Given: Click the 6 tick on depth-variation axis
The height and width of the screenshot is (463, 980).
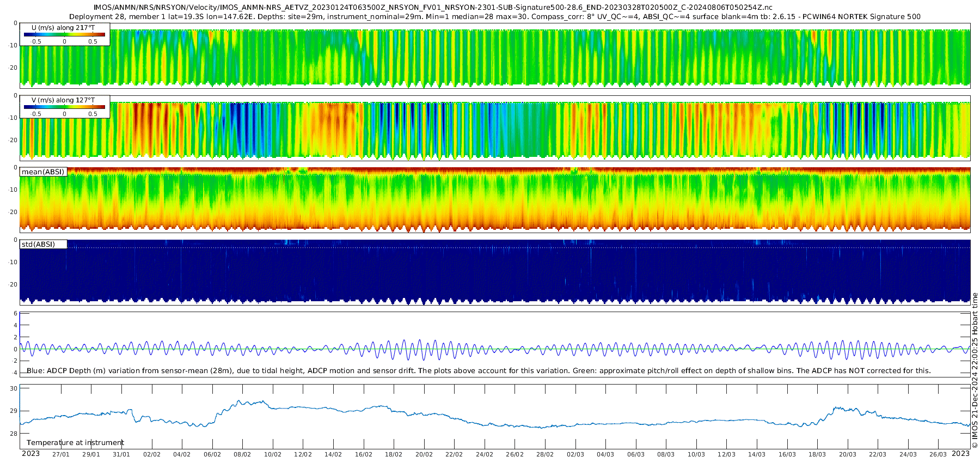Looking at the screenshot, I should pyautogui.click(x=16, y=314).
